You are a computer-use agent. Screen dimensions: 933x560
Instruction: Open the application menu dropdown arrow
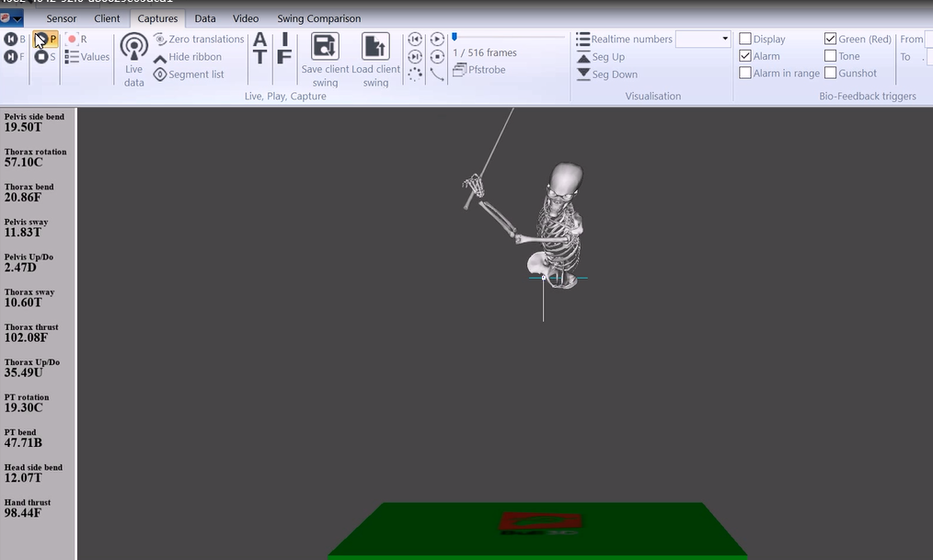[x=17, y=18]
